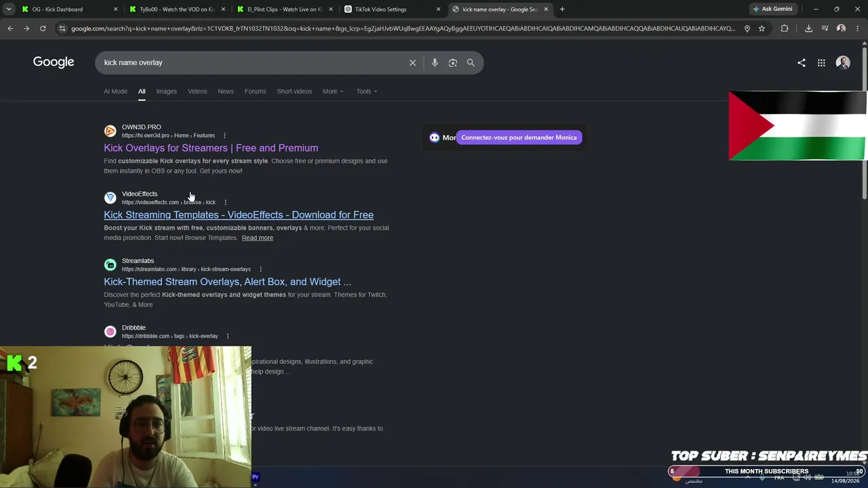Screen dimensions: 868x488
Task: Click the Ask Gemini button
Action: point(772,9)
